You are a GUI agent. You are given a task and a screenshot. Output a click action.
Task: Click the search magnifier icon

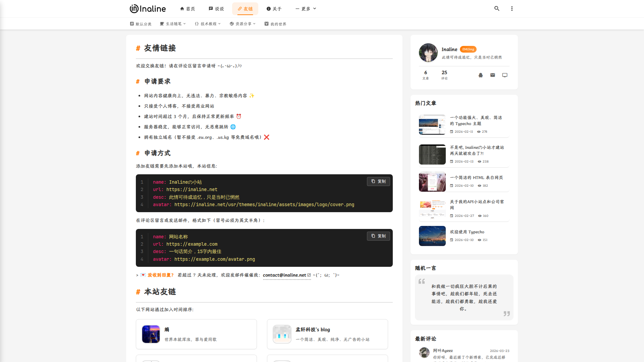[497, 9]
